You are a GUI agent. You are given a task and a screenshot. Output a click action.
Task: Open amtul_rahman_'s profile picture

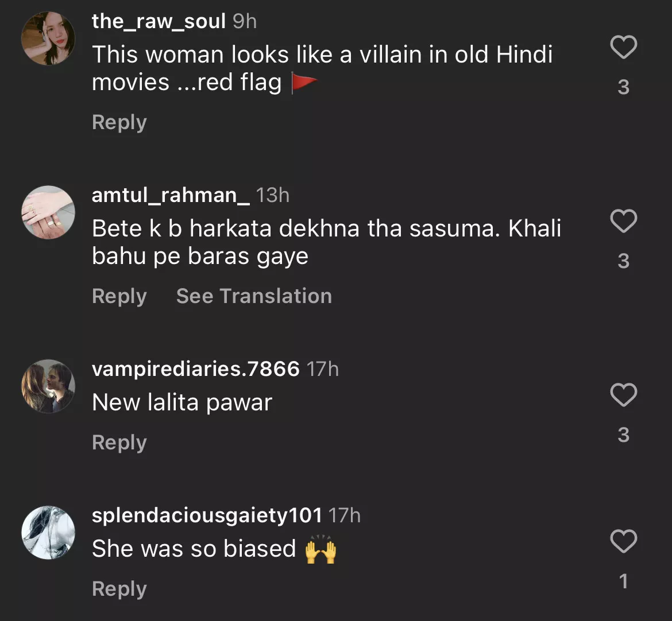48,212
